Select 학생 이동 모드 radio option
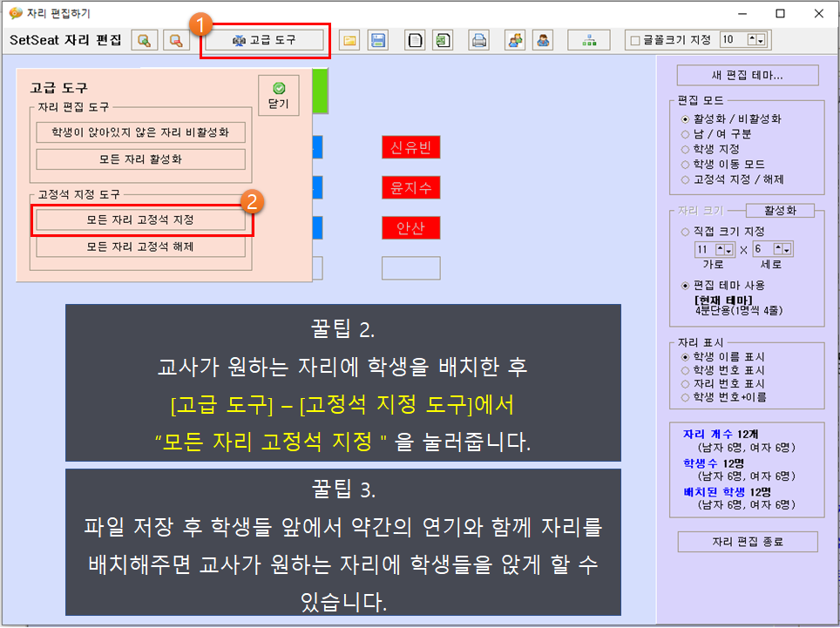 tap(722, 165)
